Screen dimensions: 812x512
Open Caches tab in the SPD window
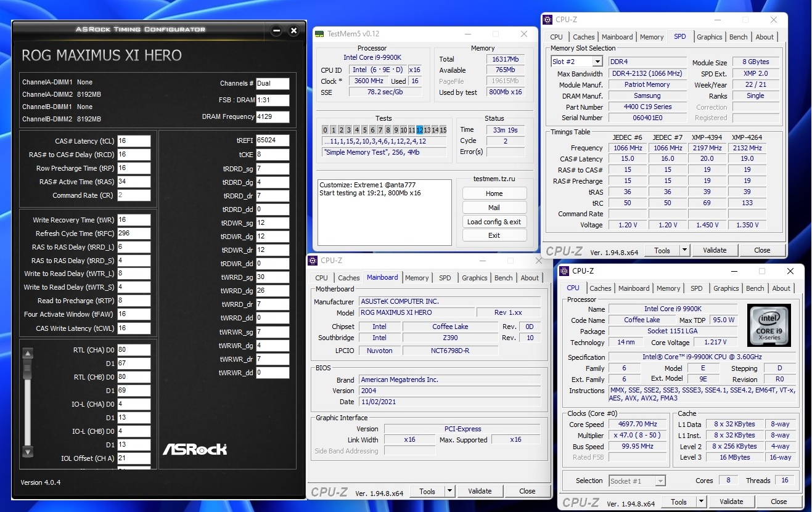pos(584,37)
